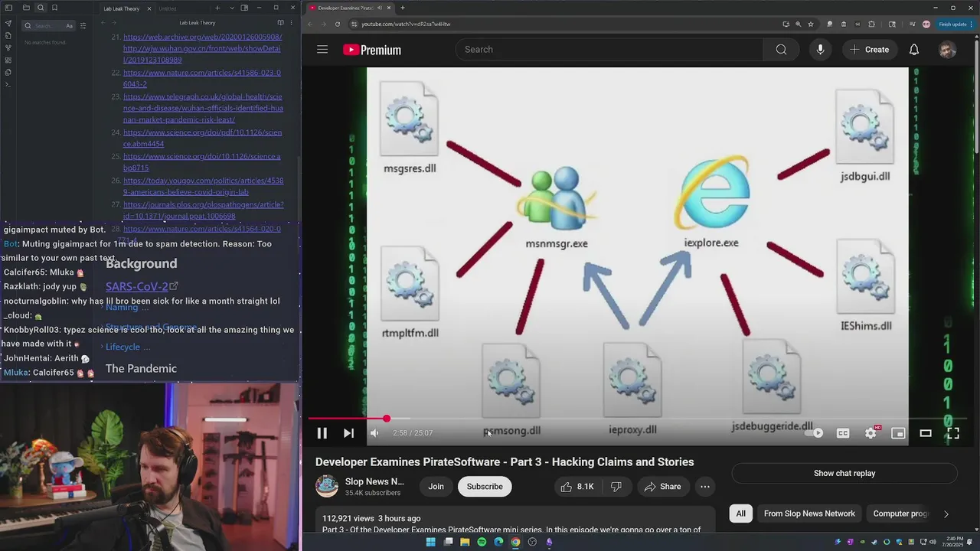
Task: Open Windows Start menu
Action: point(431,542)
